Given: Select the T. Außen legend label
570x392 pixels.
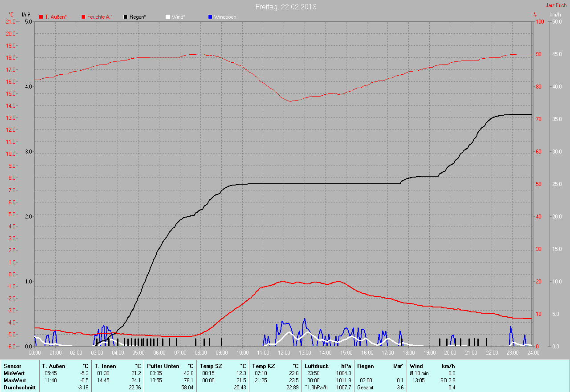Looking at the screenshot, I should pyautogui.click(x=56, y=17).
